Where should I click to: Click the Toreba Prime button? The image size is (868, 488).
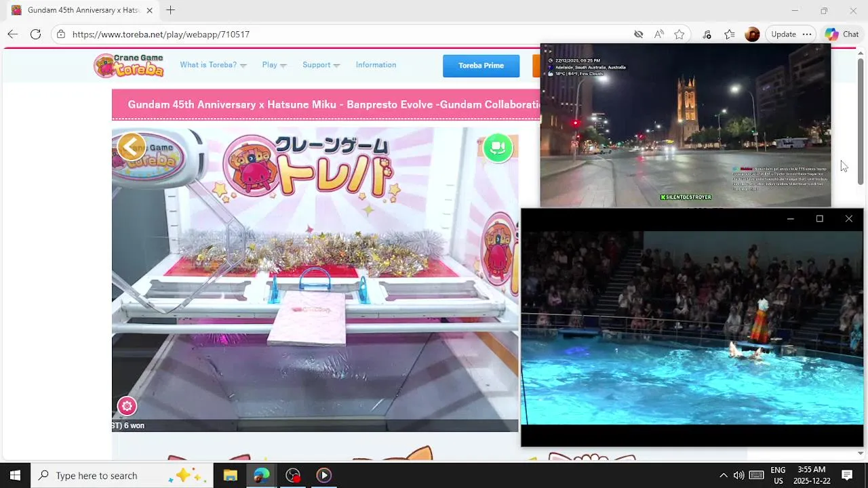(481, 66)
